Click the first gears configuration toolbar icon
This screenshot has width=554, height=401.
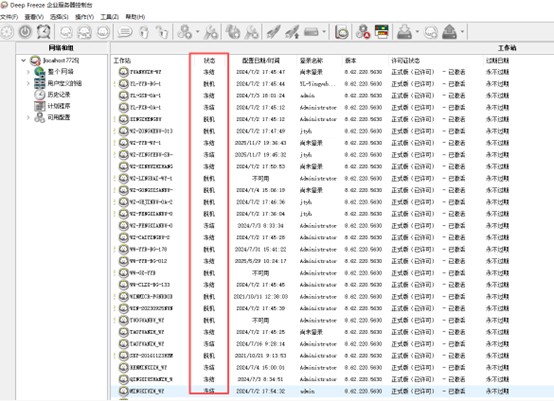tap(184, 32)
